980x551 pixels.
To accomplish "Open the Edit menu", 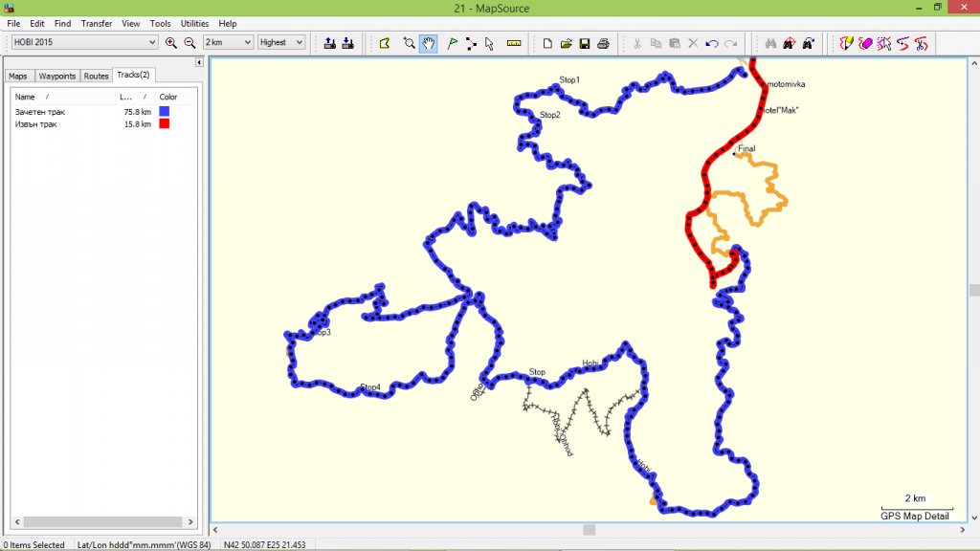I will (x=37, y=23).
